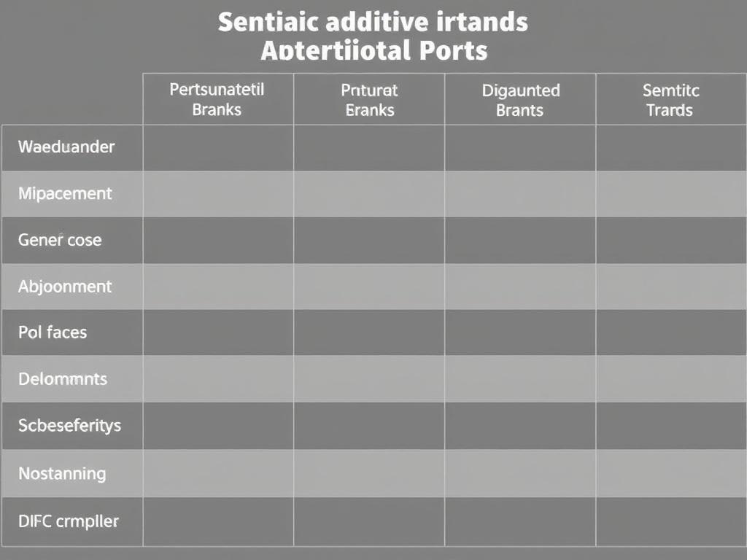
Task: Select Abjoonment cell under Digaunted Brants
Action: [x=520, y=287]
